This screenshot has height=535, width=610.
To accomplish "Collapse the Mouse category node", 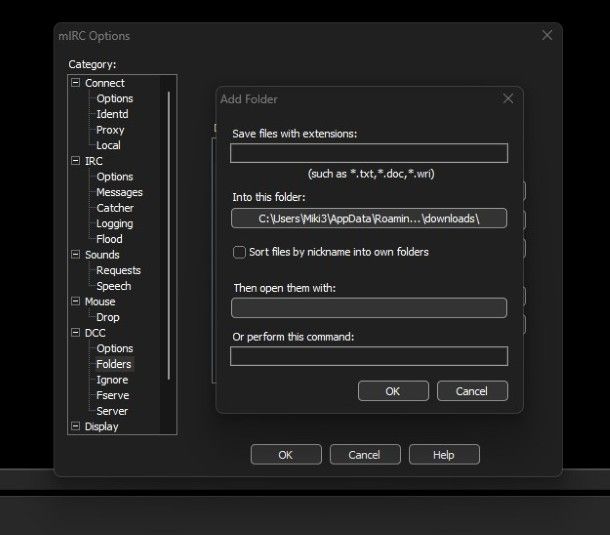I will 75,301.
